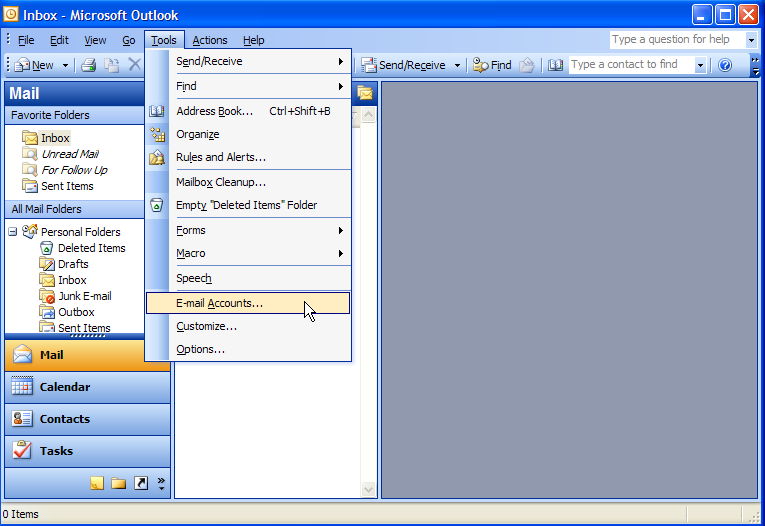
Task: Select the Outbox folder
Action: pos(76,312)
